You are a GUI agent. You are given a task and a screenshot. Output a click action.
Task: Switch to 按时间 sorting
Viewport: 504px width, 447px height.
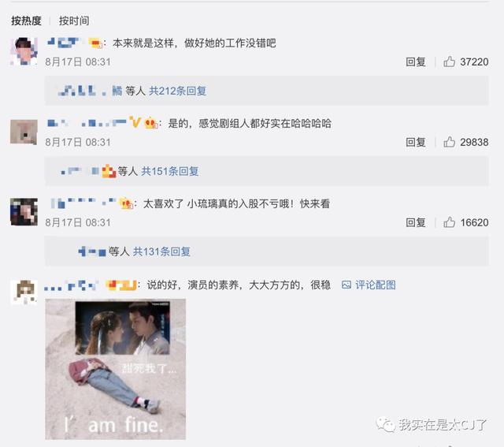click(74, 21)
